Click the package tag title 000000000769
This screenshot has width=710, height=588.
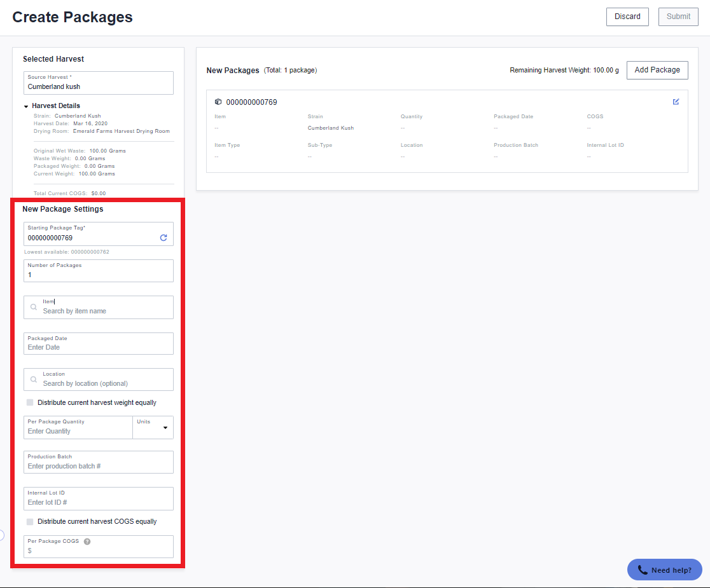point(251,102)
